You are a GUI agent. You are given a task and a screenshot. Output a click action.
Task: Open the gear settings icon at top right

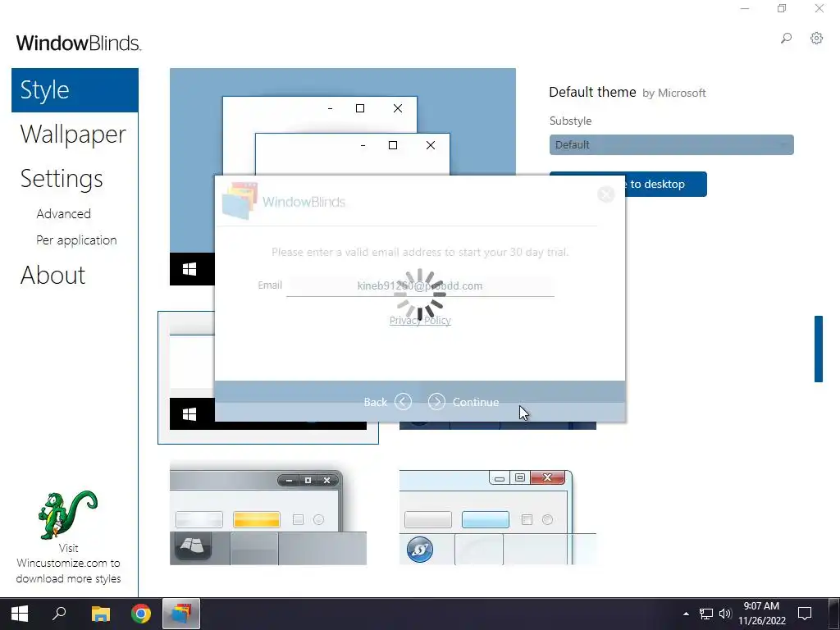click(x=816, y=38)
